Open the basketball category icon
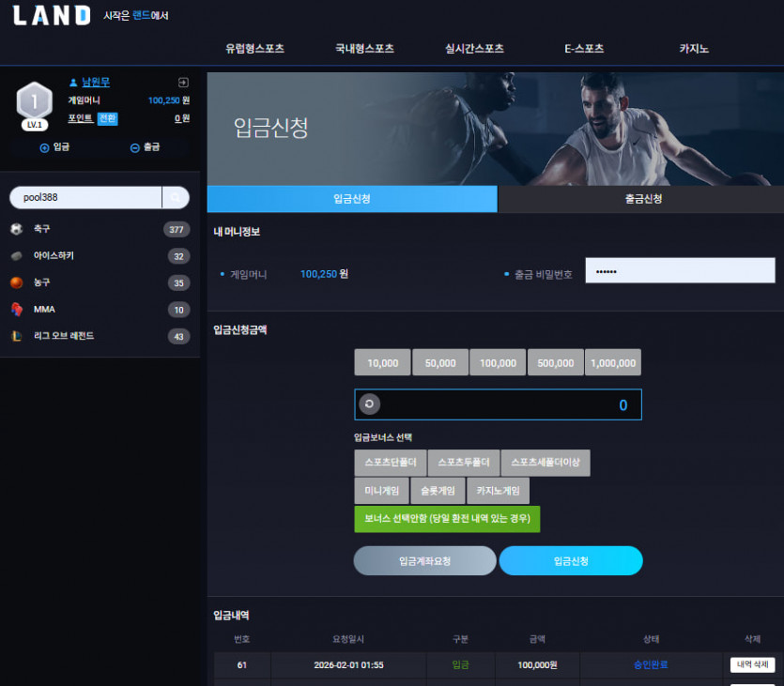Viewport: 784px width, 686px height. 17,282
